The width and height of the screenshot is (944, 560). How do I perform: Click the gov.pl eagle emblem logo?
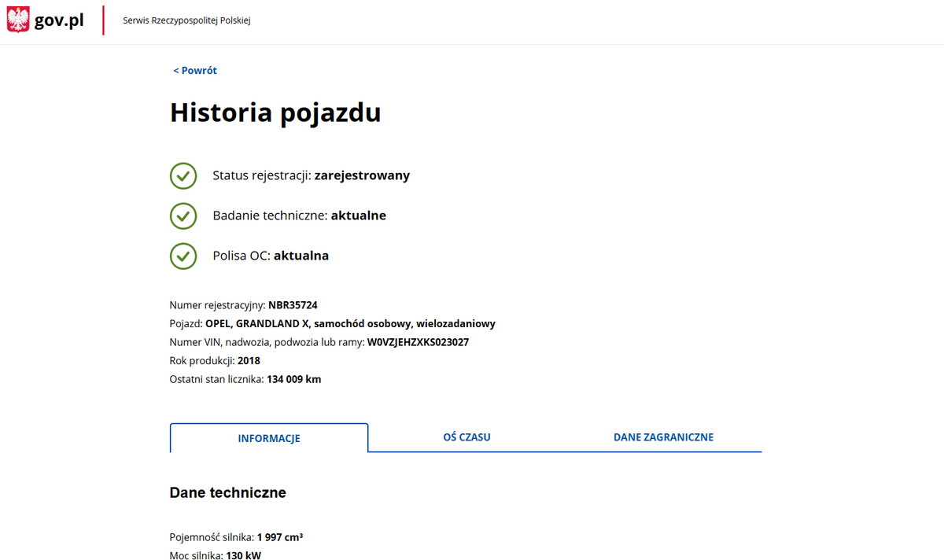(16, 20)
